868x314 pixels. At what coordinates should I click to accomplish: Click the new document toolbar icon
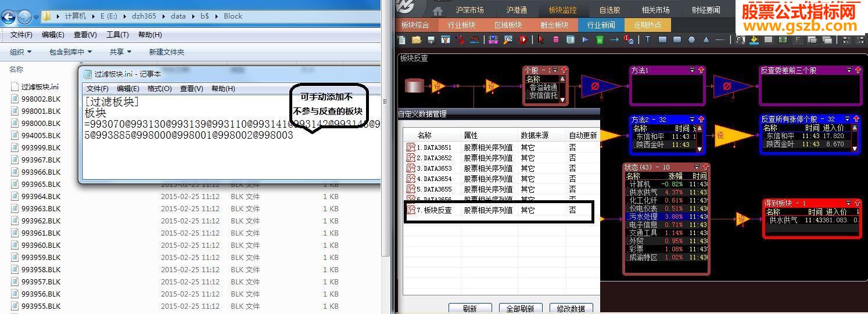(401, 39)
